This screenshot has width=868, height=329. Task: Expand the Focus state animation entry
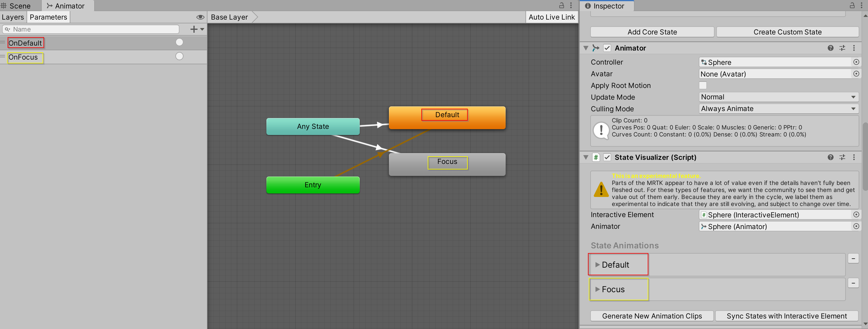pyautogui.click(x=597, y=289)
